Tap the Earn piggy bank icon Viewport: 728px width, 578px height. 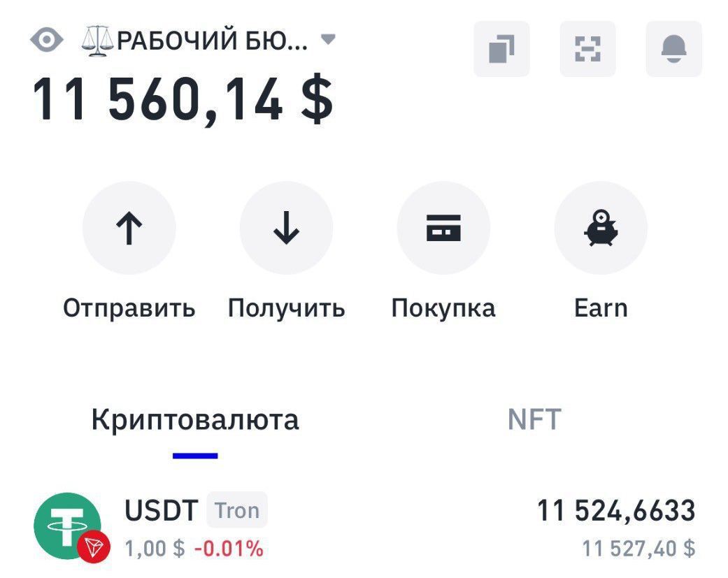click(600, 228)
